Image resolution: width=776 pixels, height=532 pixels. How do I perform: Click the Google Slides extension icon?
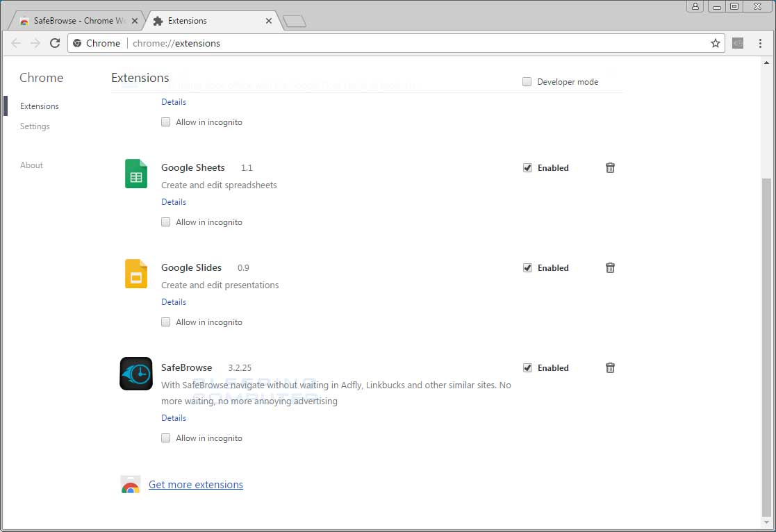click(x=135, y=274)
